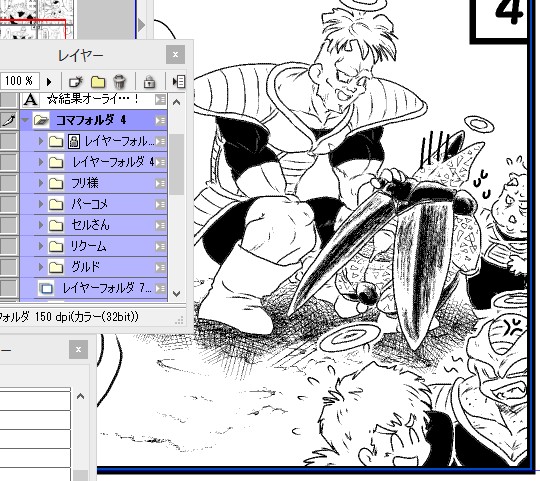
Task: Click the frame icon of レイヤーフォルダ 7…
Action: [x=46, y=288]
